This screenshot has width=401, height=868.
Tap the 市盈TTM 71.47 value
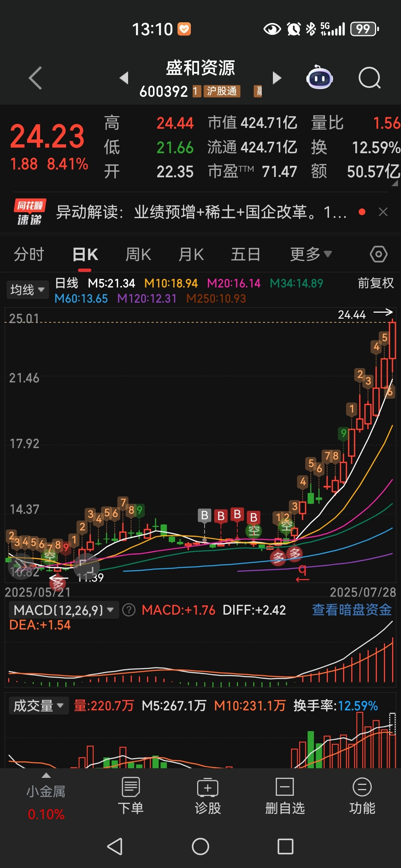tap(252, 171)
